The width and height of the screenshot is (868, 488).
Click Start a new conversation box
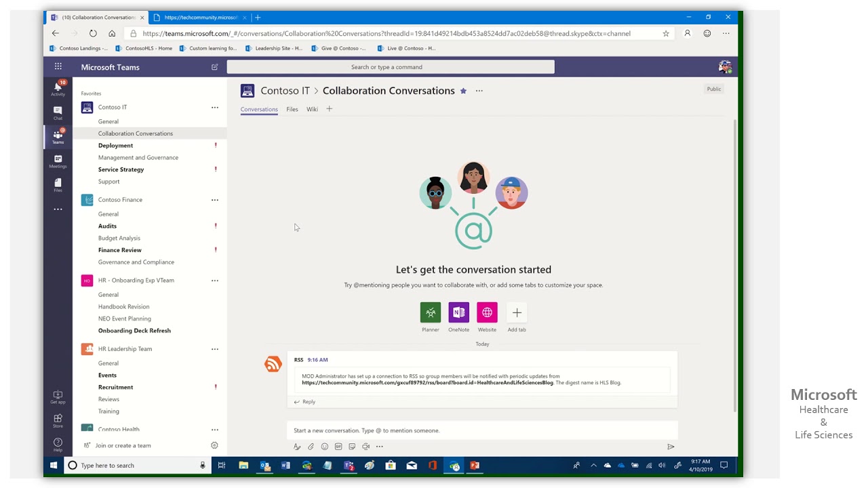click(x=482, y=430)
